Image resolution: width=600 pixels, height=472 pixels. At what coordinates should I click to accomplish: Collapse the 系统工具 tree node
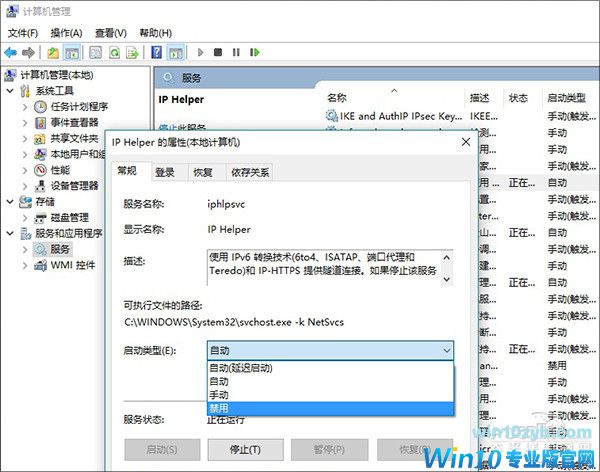[10, 91]
